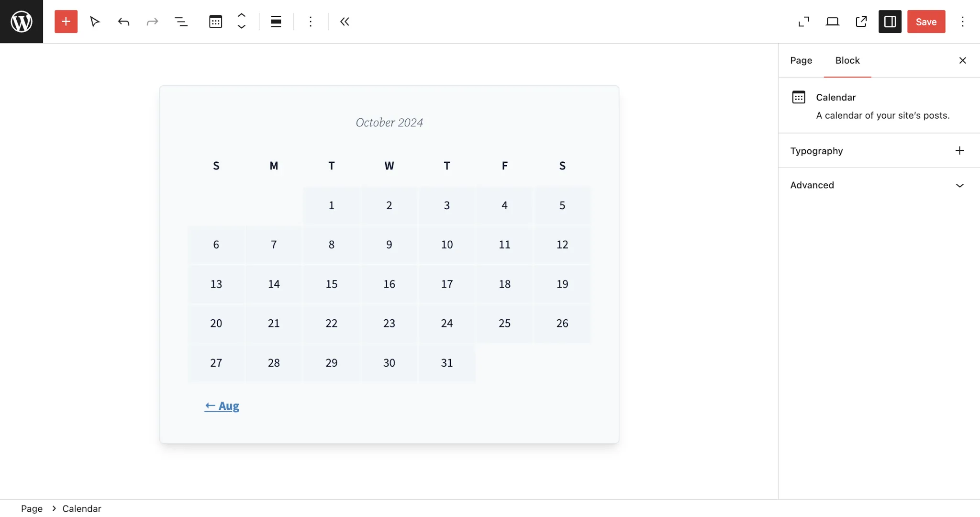This screenshot has height=517, width=980.
Task: Click calendar day 26
Action: (x=562, y=324)
